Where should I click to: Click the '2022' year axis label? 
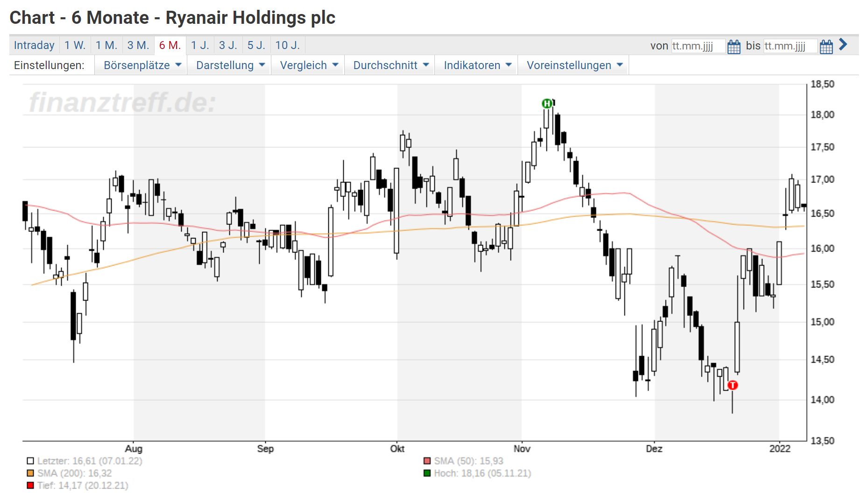coord(780,448)
